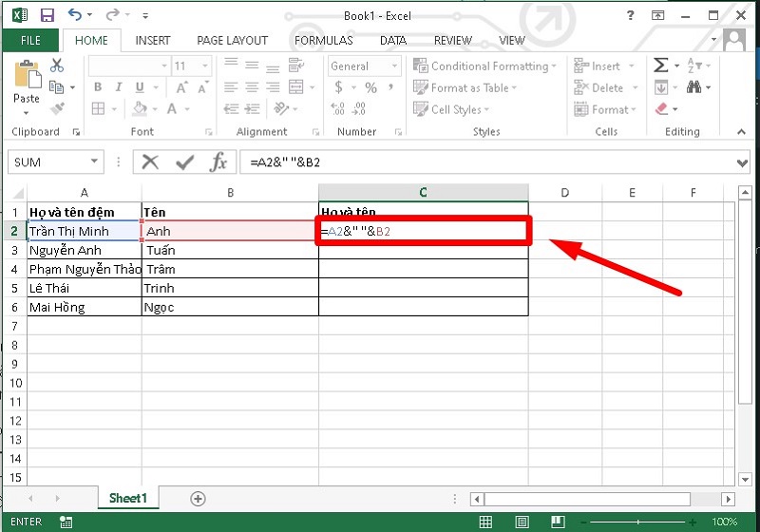Align text left in cell
Screen dimensions: 760x532
click(x=231, y=87)
